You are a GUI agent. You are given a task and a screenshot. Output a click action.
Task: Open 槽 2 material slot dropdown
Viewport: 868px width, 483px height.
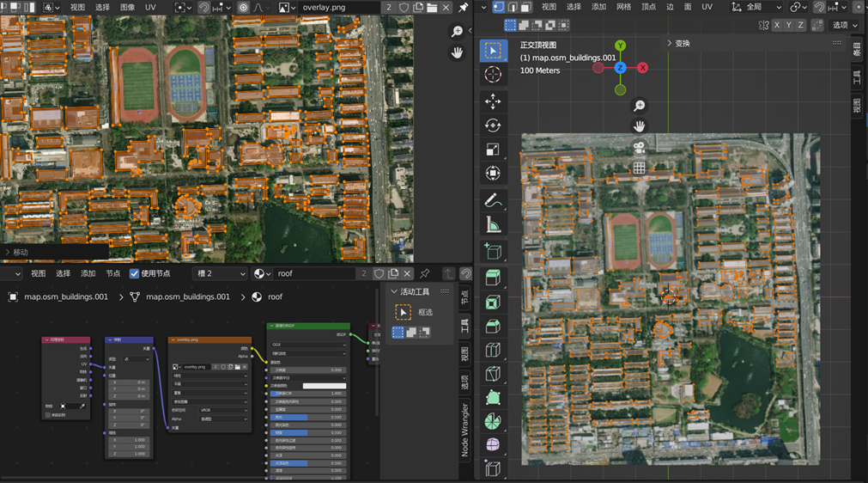(219, 273)
